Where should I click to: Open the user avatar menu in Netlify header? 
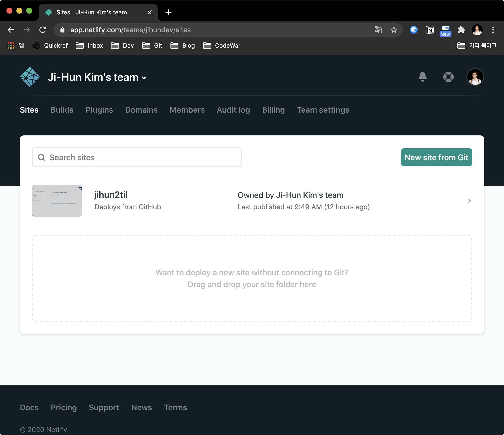[475, 77]
